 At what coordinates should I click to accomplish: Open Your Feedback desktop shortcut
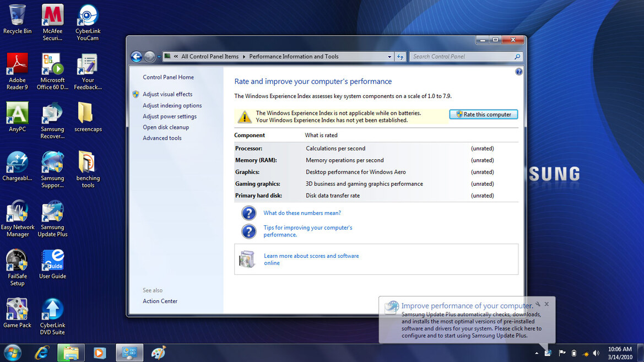(88, 71)
